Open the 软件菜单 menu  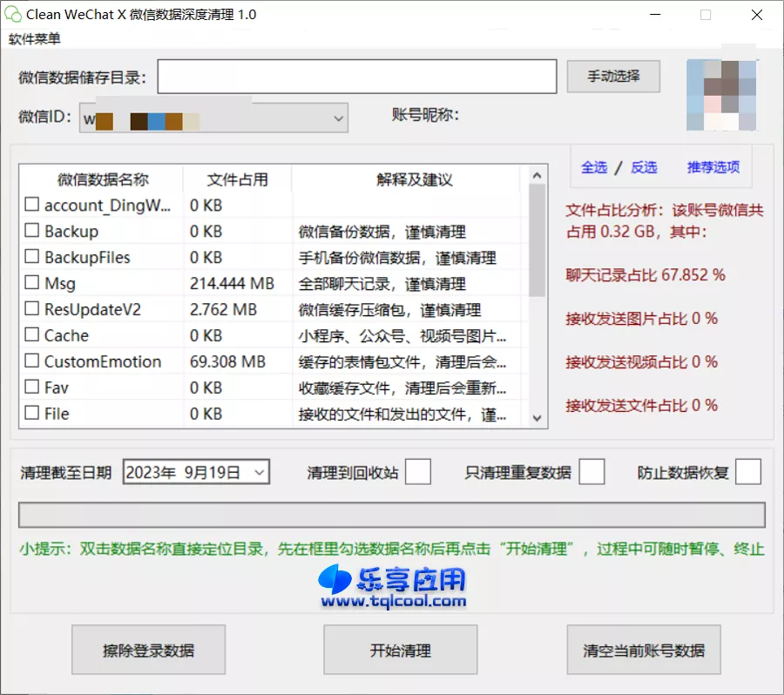tap(35, 38)
